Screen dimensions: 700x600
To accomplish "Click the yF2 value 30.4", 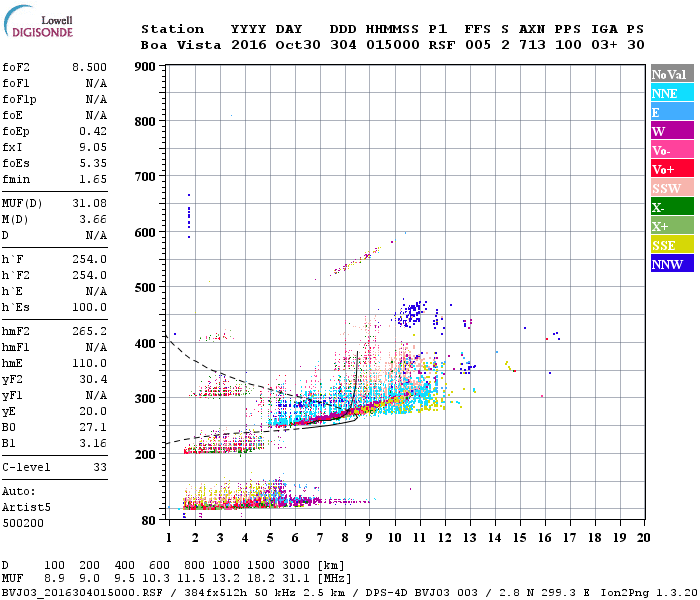I will click(93, 379).
